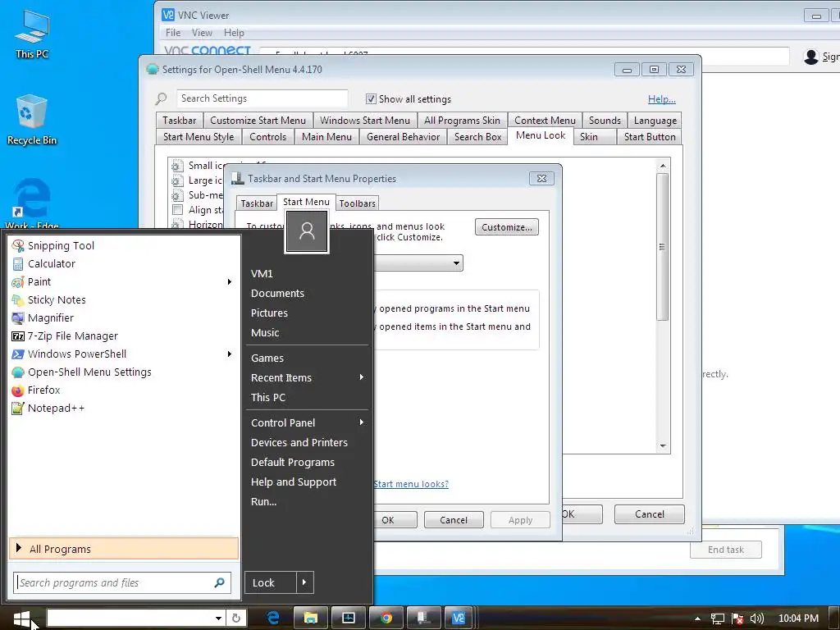The height and width of the screenshot is (630, 840).
Task: Click Cancel in Open-Shell Settings window
Action: 650,514
